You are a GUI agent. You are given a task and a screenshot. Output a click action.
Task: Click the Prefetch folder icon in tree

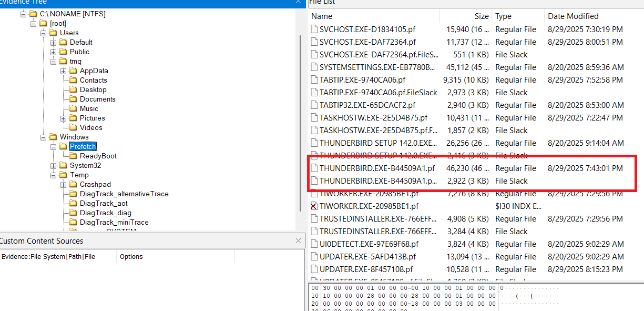tap(63, 146)
